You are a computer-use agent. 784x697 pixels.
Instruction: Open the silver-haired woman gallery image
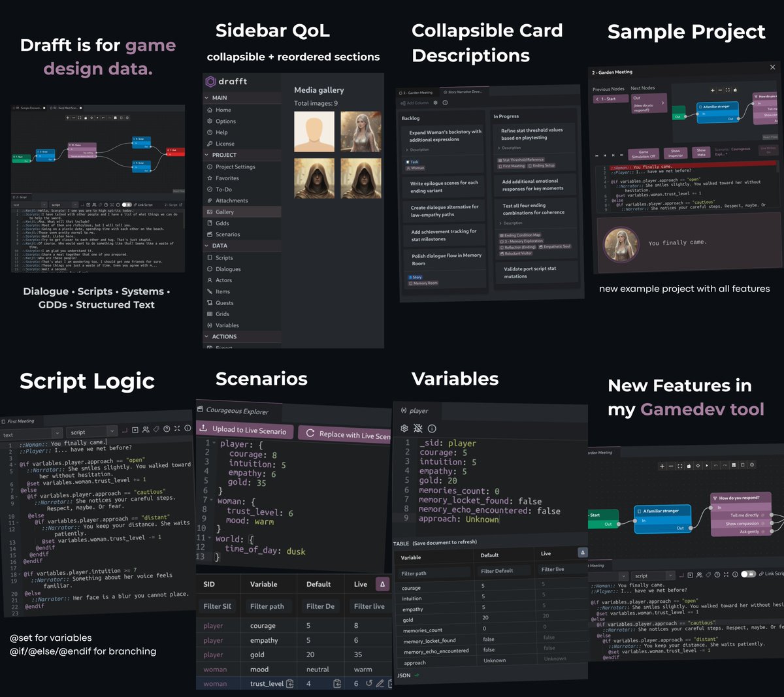tap(361, 131)
